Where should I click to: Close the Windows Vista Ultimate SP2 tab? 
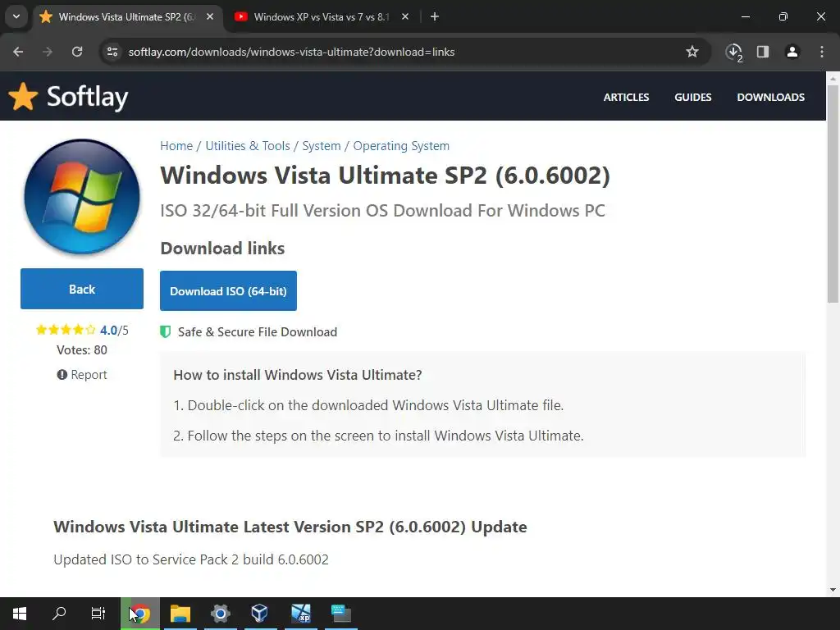pos(210,17)
